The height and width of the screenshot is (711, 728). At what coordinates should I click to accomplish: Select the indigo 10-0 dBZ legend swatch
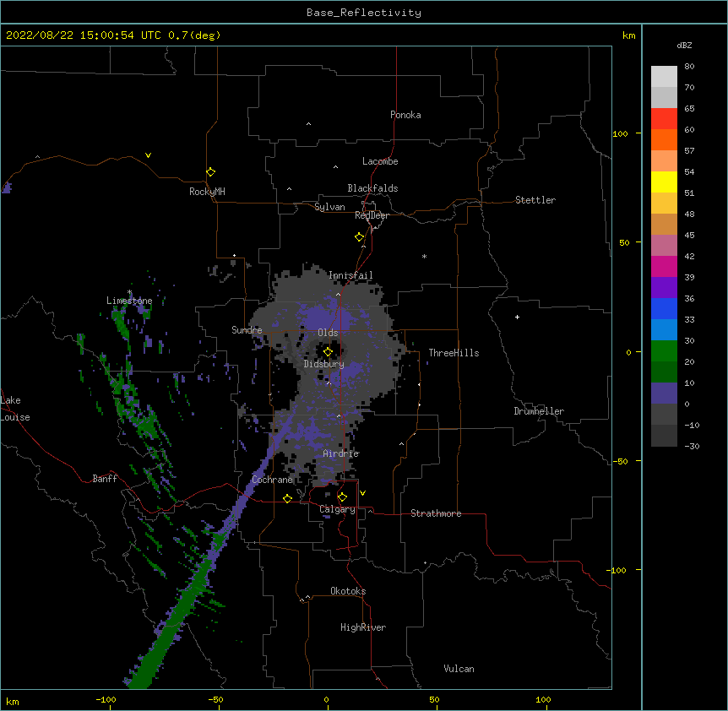[664, 393]
